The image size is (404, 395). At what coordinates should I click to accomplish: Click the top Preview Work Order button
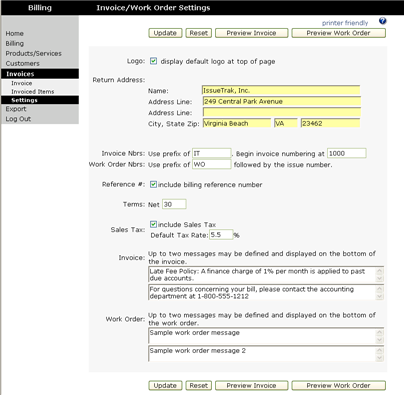pos(338,33)
